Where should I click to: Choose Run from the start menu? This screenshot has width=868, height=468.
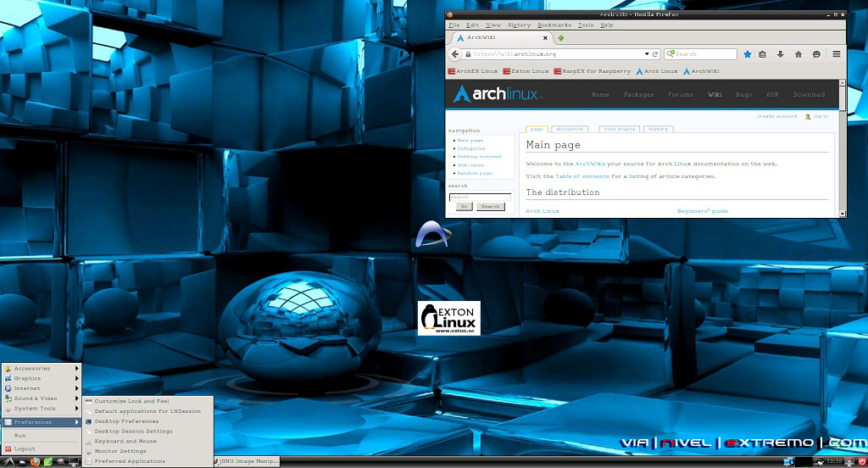(x=42, y=435)
